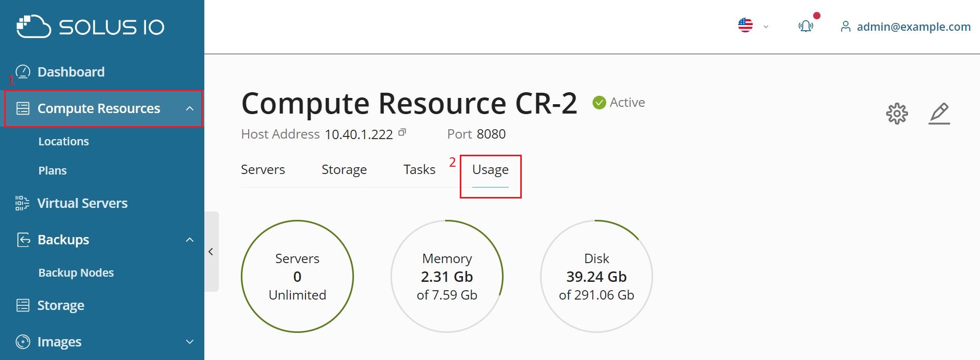
Task: Collapse the Compute Resources menu chevron
Action: click(x=190, y=108)
